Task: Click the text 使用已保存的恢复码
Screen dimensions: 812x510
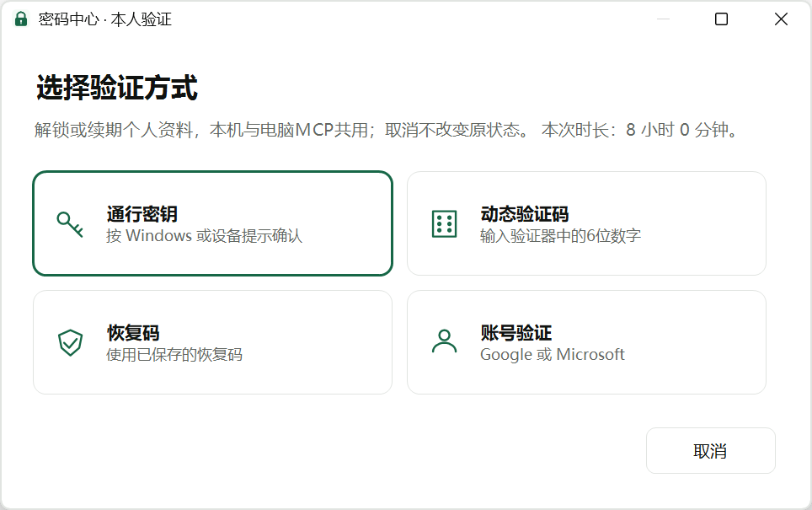Action: pos(174,355)
